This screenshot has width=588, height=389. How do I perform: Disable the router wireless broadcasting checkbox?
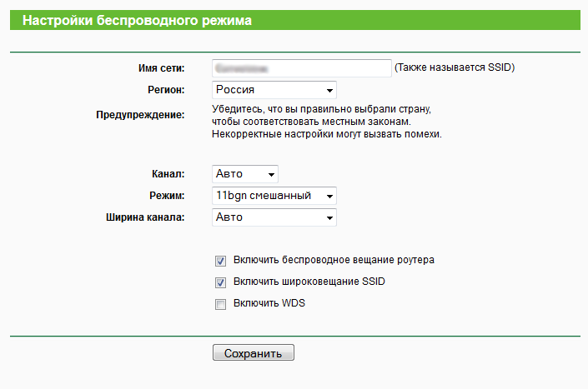(221, 261)
